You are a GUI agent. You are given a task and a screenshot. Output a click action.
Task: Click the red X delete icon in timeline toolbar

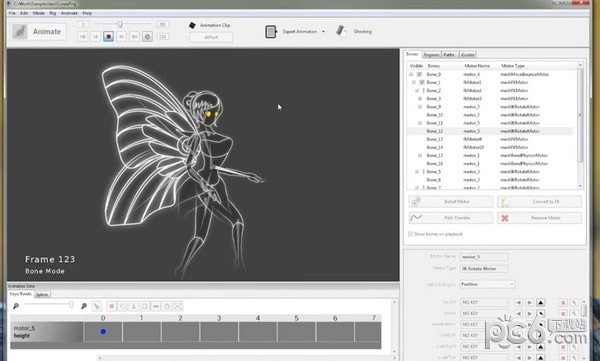[111, 306]
